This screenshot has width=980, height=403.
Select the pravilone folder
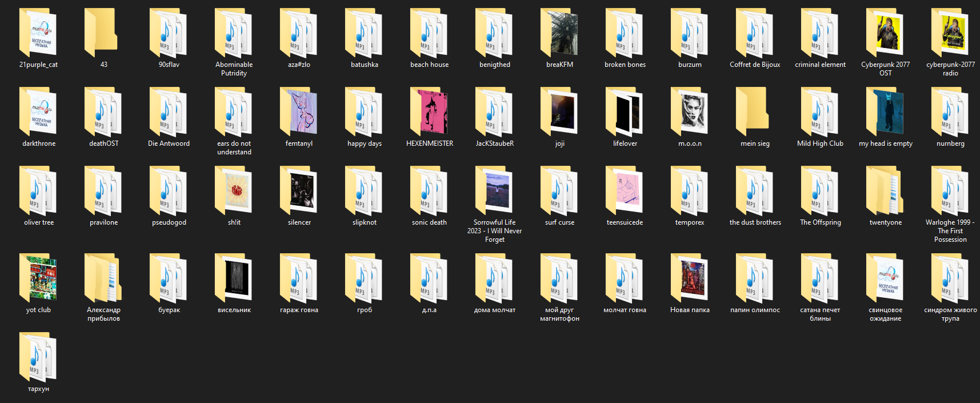click(103, 190)
